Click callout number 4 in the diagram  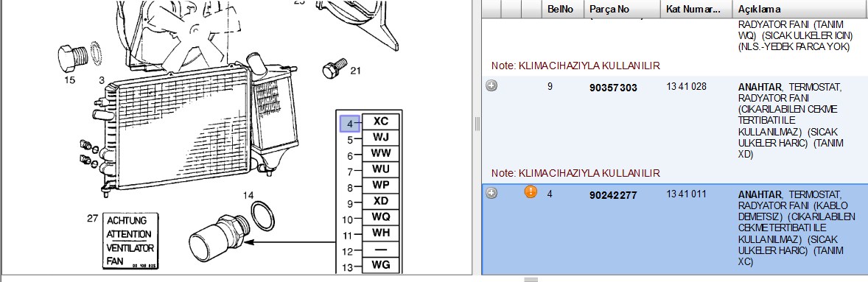349,124
